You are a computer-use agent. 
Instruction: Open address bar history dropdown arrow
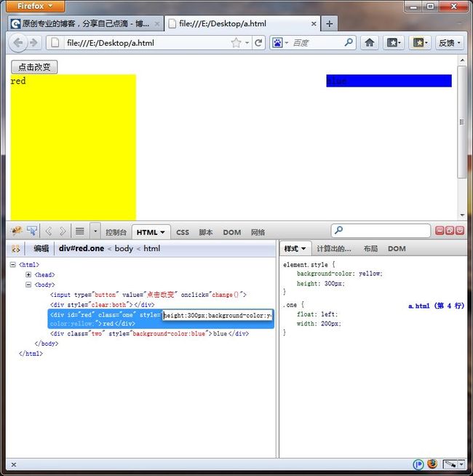tap(247, 43)
